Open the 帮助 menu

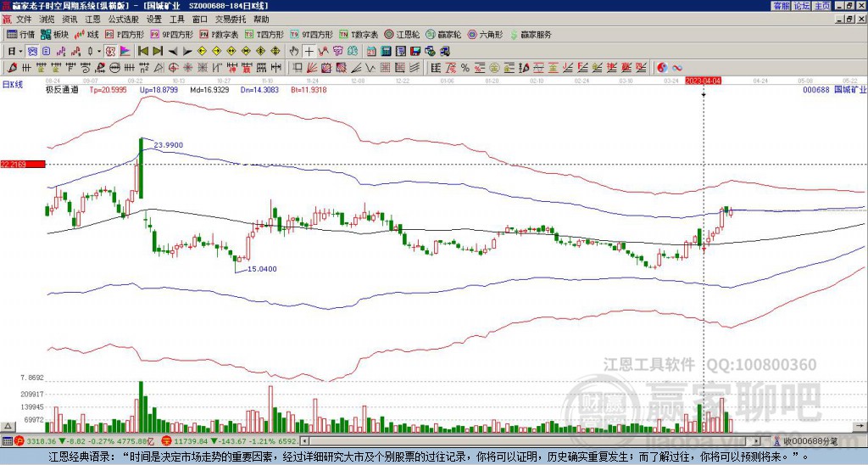[x=261, y=20]
